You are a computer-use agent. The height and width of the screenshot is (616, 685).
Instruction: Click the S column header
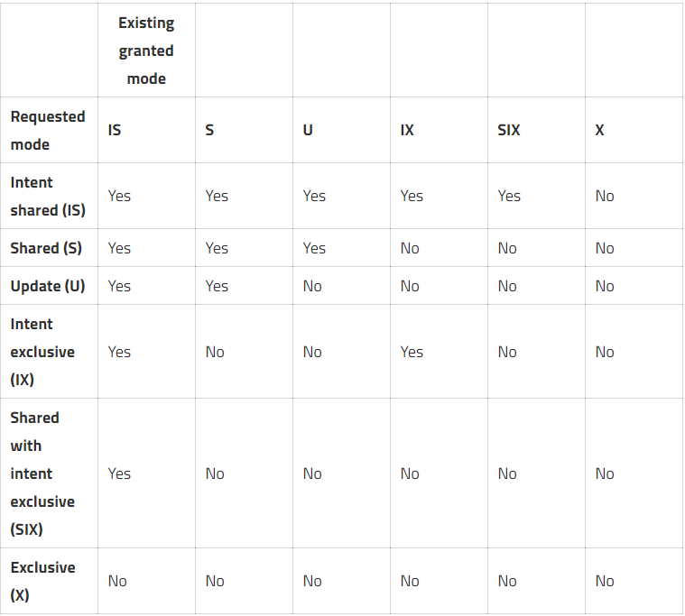click(209, 130)
